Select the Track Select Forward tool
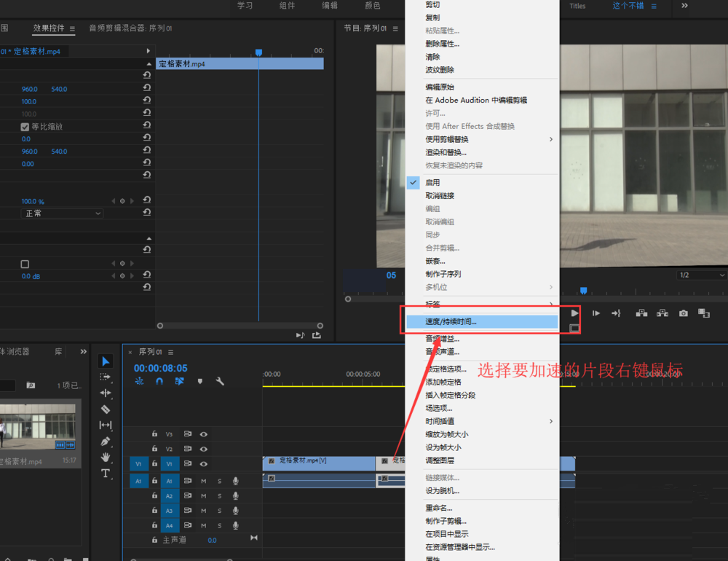 [x=106, y=377]
